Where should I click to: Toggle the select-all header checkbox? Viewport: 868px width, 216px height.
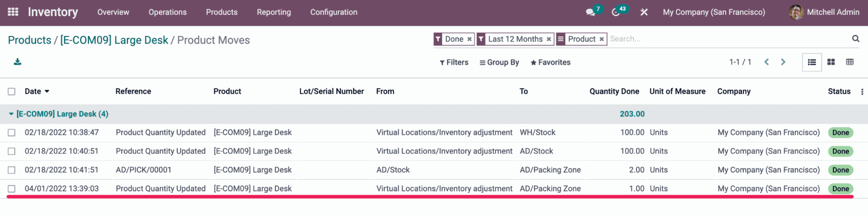click(x=12, y=91)
